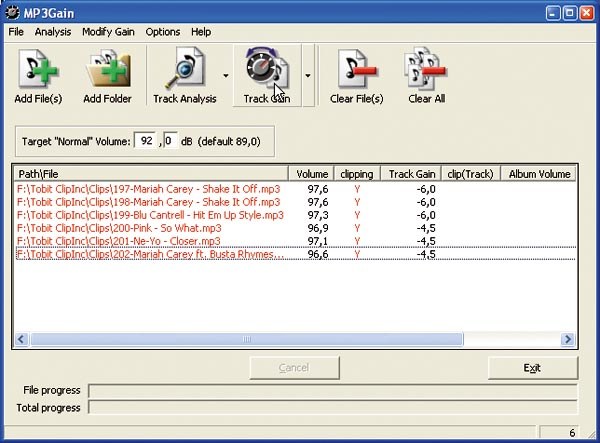Open the Options menu
The image size is (600, 443).
163,32
